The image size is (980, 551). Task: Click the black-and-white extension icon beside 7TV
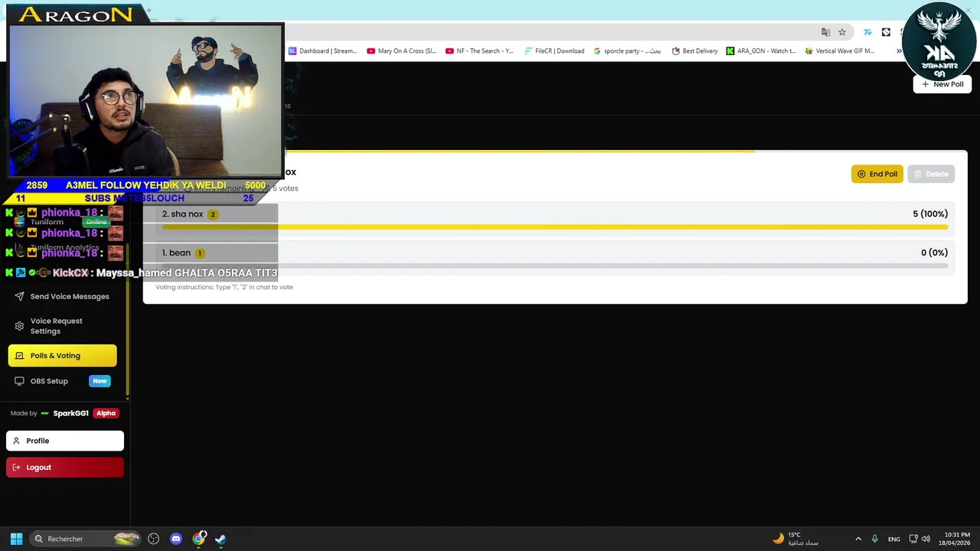pos(886,32)
